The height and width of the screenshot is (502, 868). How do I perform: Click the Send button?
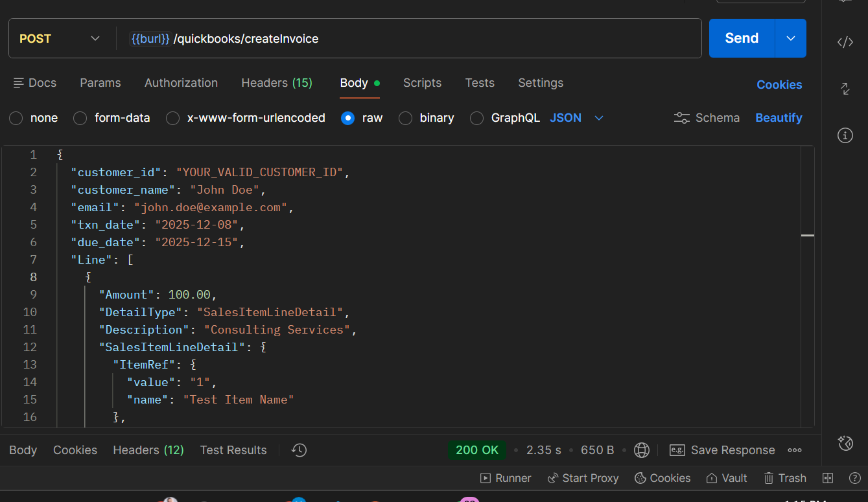(x=742, y=38)
